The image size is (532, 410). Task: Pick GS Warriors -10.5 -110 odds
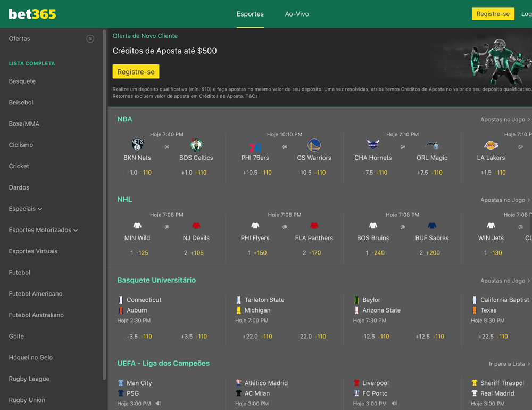312,173
